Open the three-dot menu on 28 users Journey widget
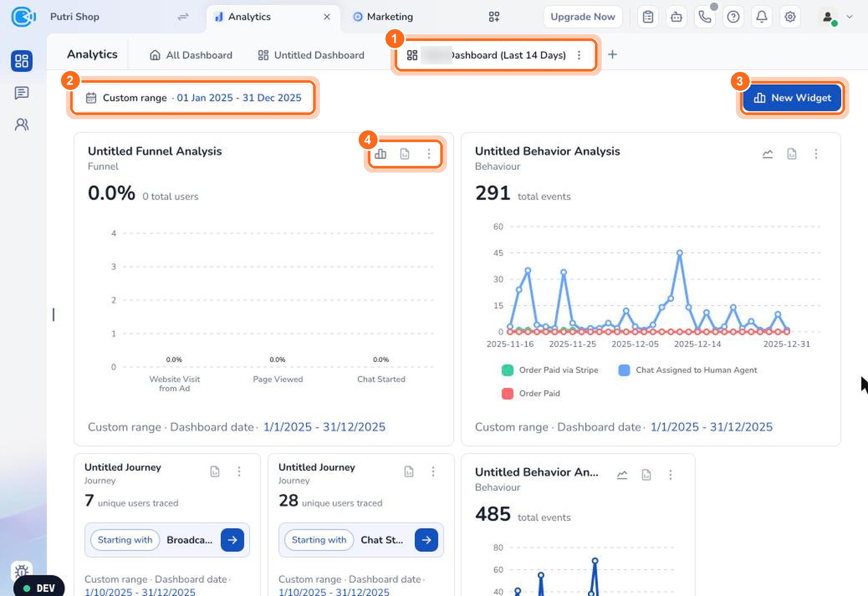The image size is (868, 596). [x=433, y=471]
